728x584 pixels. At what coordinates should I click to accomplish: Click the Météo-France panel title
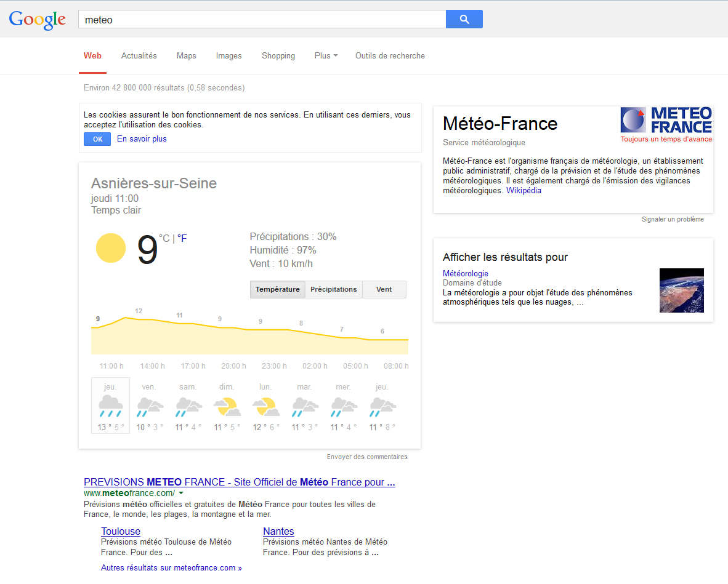click(x=500, y=124)
